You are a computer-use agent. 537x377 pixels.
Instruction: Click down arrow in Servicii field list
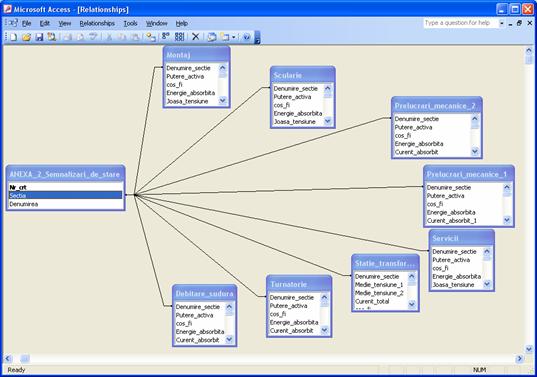[x=487, y=284]
